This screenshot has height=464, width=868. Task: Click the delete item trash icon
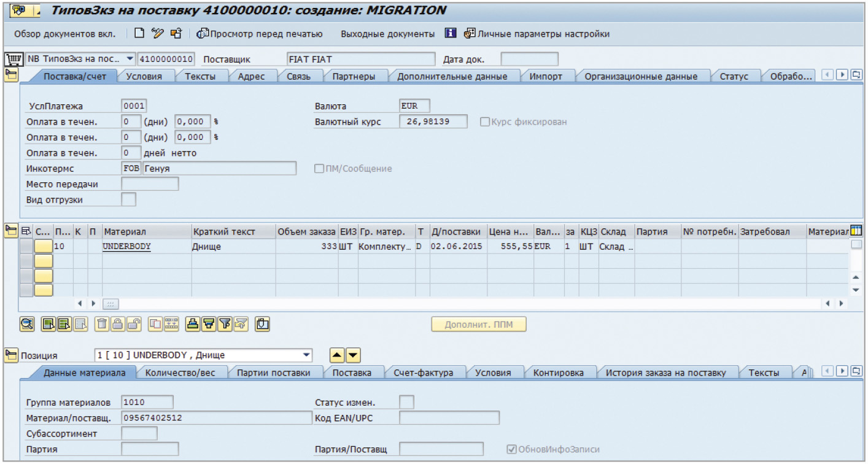103,325
